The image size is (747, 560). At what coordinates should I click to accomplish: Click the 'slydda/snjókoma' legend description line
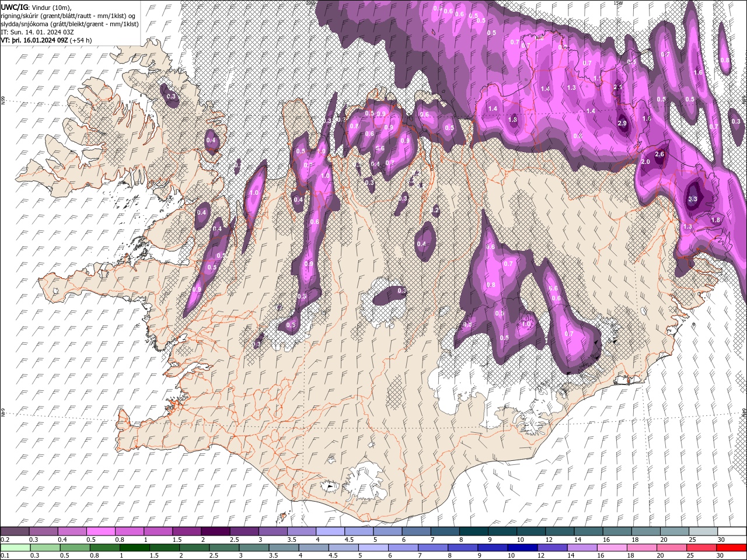69,24
